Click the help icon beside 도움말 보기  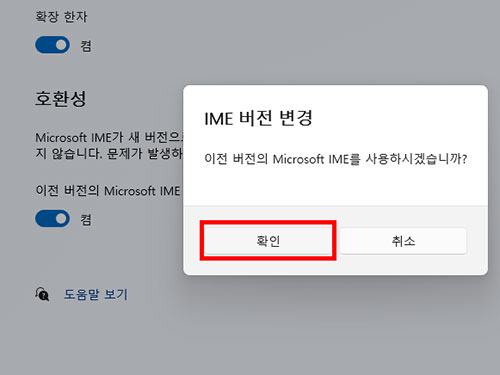point(42,294)
